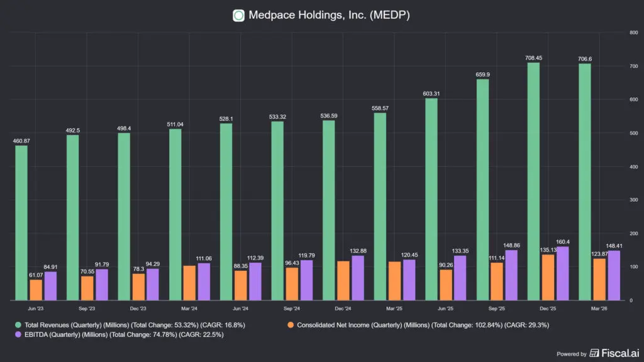Click the Consolidated Net Income legend label
The height and width of the screenshot is (362, 644).
(x=423, y=325)
